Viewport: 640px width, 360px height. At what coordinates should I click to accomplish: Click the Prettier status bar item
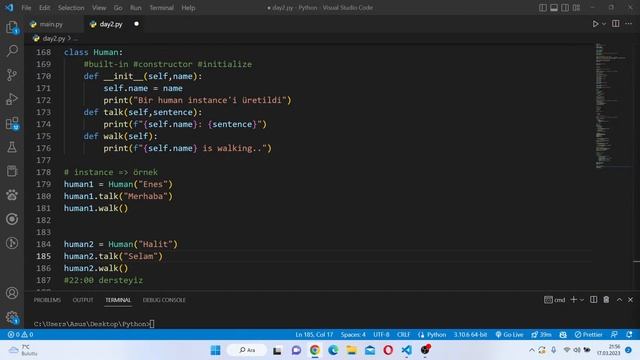tap(588, 335)
